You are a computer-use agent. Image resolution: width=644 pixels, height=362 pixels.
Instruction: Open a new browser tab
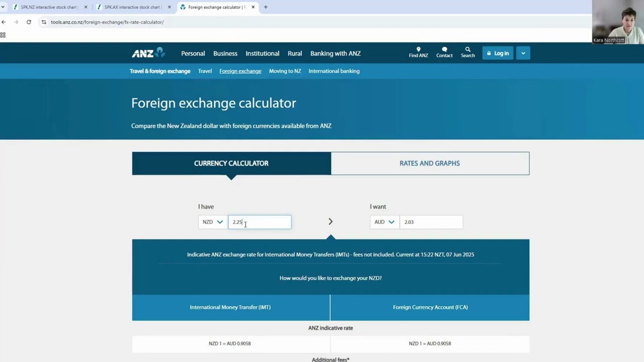[266, 7]
